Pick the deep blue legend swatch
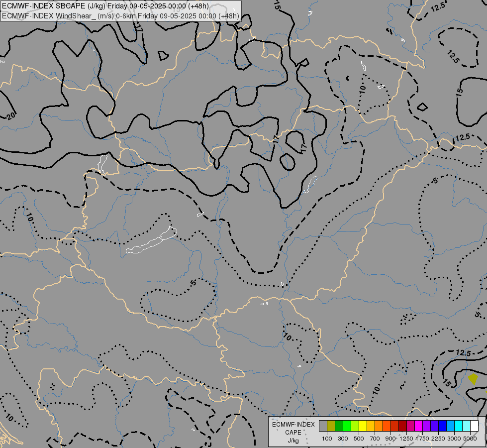The image size is (487, 448). pos(443,426)
